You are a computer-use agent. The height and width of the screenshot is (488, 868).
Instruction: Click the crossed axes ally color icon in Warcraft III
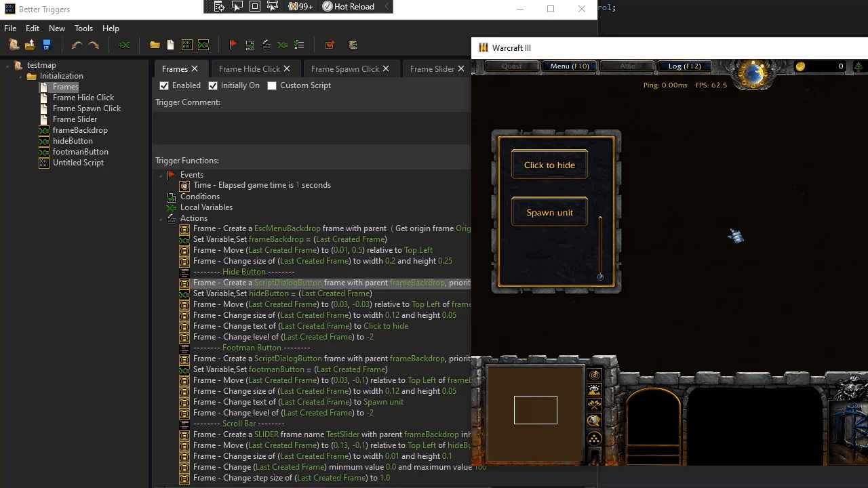[x=595, y=405]
